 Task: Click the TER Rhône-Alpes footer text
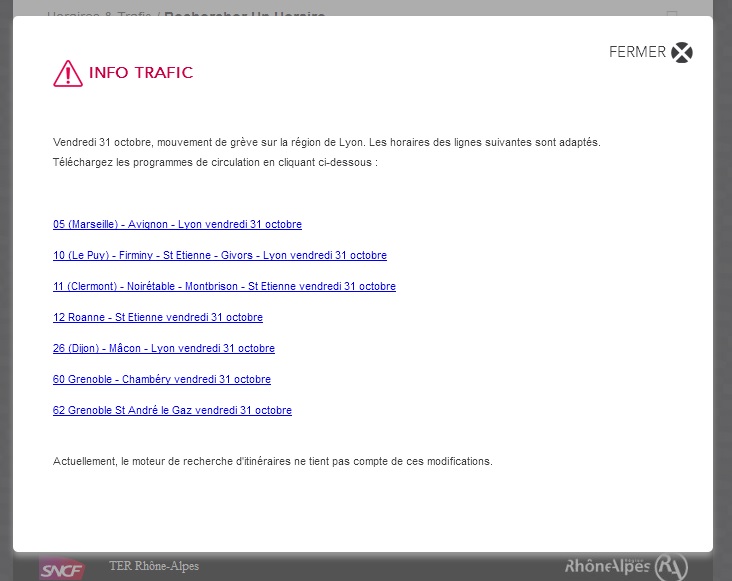coord(154,567)
